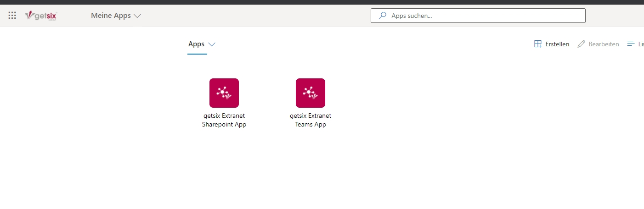Click the magnifier icon in search box
644x209 pixels.
[382, 16]
